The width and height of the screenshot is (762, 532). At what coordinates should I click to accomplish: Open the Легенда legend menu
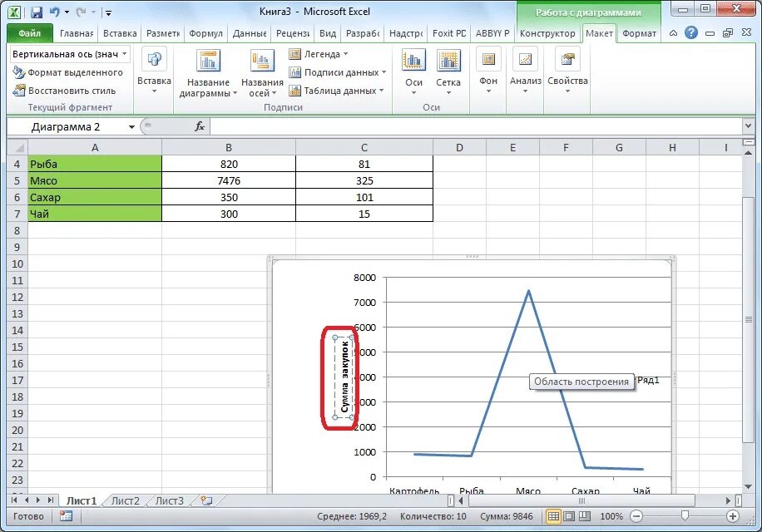tap(319, 54)
